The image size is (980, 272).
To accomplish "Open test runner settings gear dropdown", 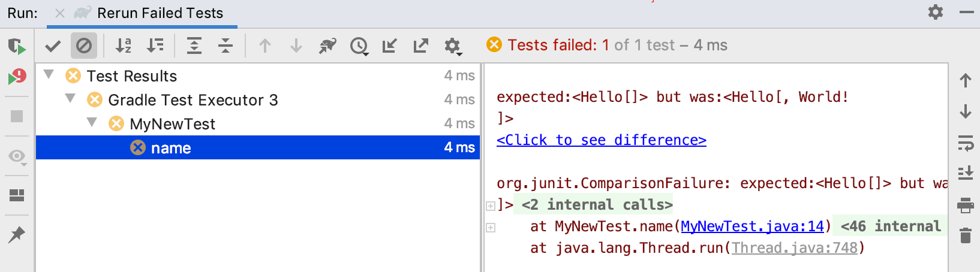I will (x=453, y=46).
